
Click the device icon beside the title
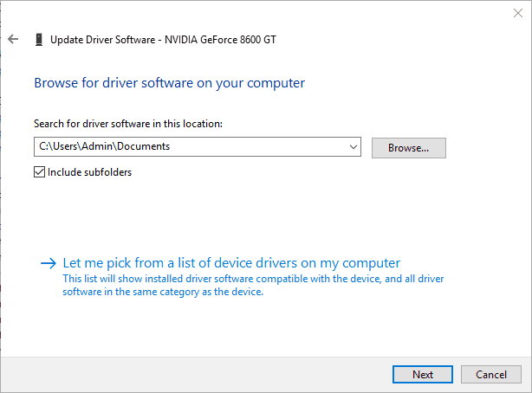pos(39,40)
